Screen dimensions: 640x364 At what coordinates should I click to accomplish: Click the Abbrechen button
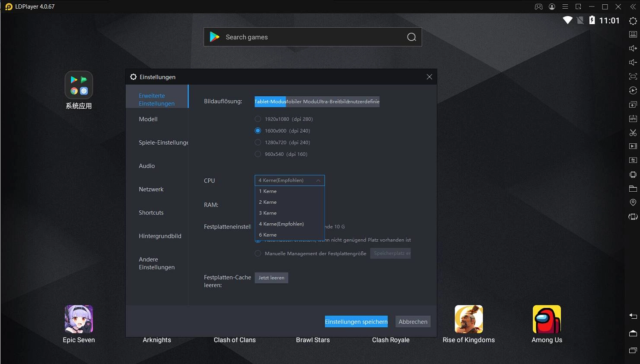pyautogui.click(x=413, y=322)
